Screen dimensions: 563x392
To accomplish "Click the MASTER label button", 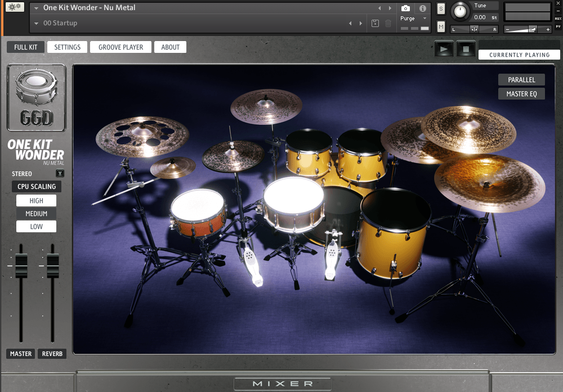I will click(x=21, y=354).
